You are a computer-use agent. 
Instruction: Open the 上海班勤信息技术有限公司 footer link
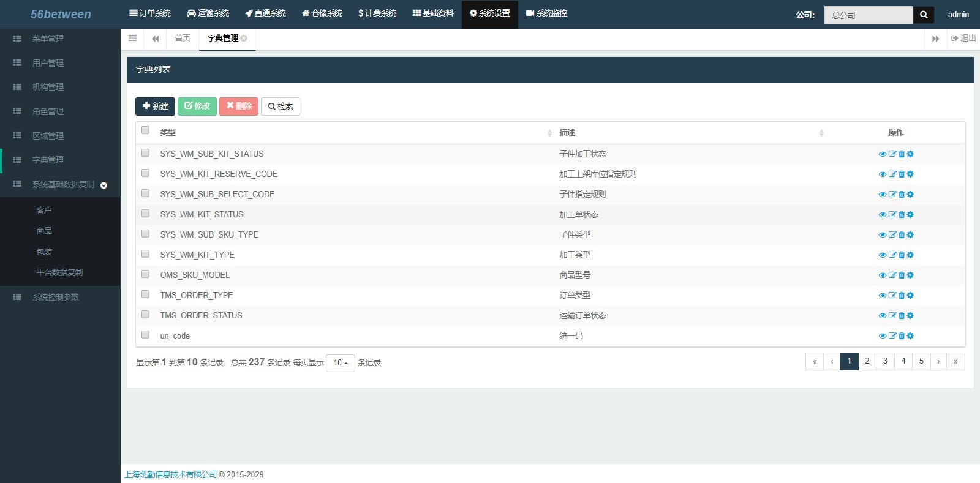pos(171,474)
